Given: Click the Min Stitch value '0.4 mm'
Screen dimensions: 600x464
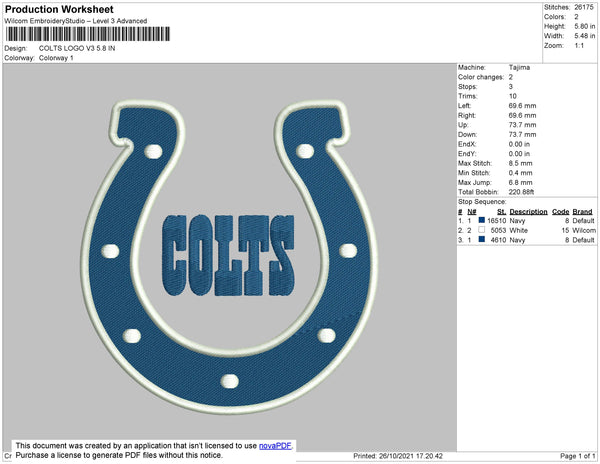Looking at the screenshot, I should 520,173.
